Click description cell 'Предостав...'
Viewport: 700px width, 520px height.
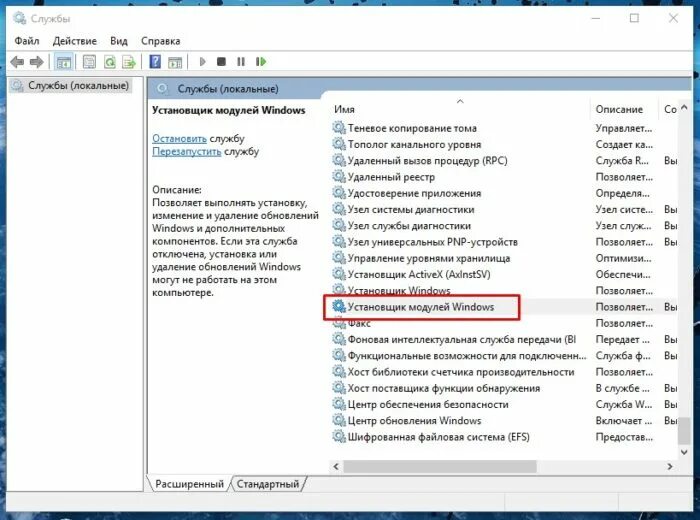tap(624, 437)
